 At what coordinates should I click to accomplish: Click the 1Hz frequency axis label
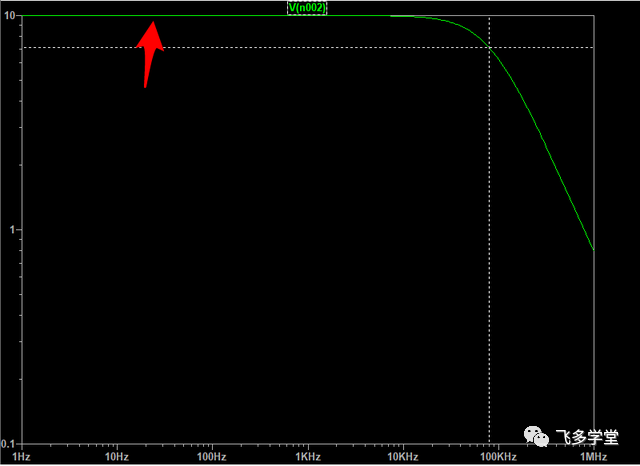pos(22,457)
